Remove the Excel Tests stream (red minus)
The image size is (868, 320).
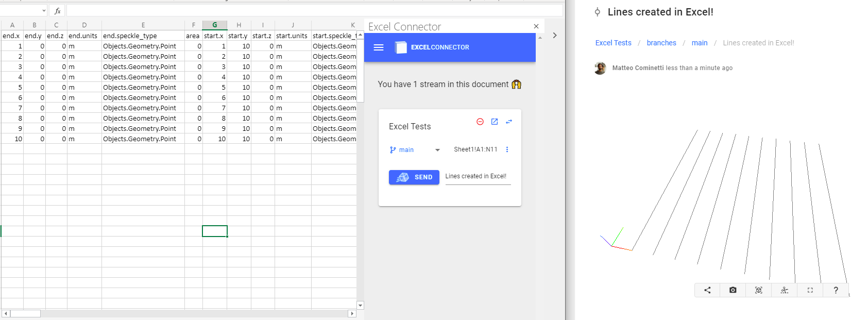click(480, 122)
